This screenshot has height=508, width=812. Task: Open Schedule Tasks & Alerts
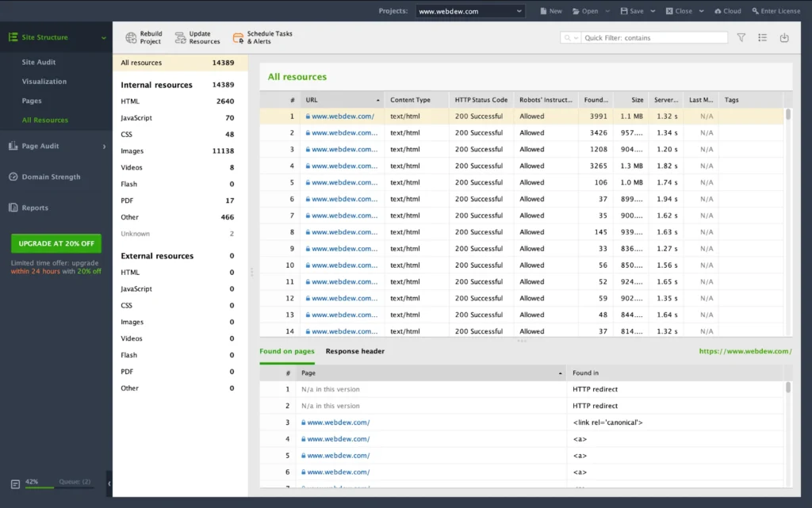pos(238,36)
